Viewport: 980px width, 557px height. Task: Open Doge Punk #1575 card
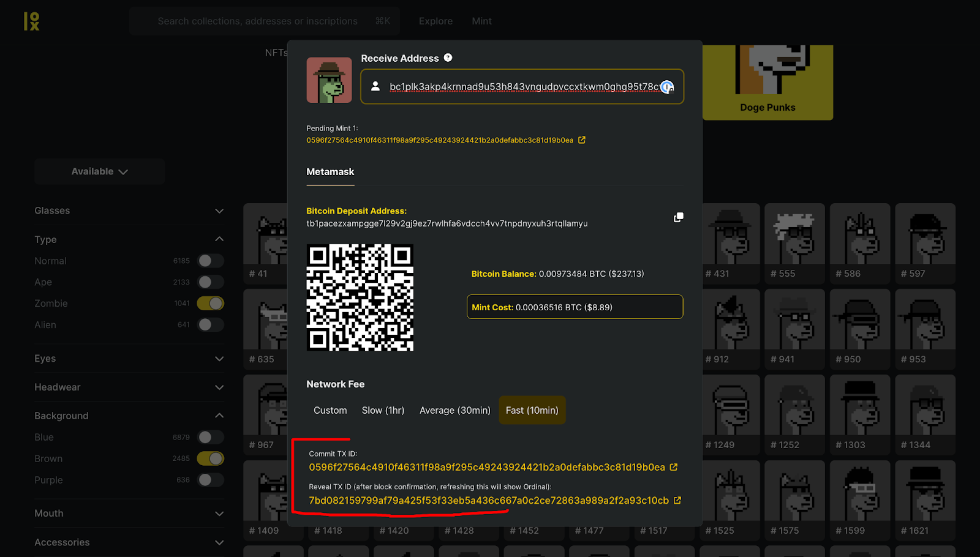(x=794, y=500)
